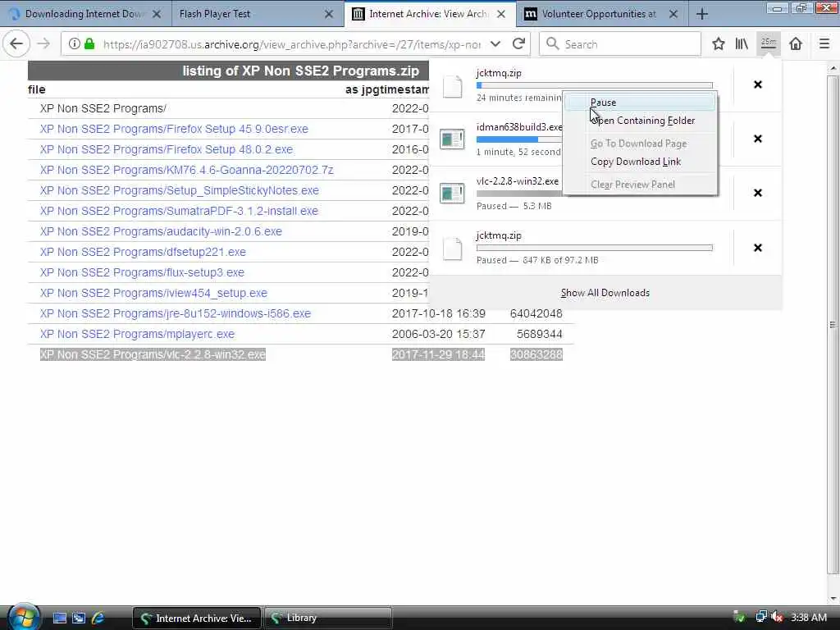This screenshot has height=630, width=840.
Task: Choose Pause in the context menu
Action: click(x=640, y=103)
